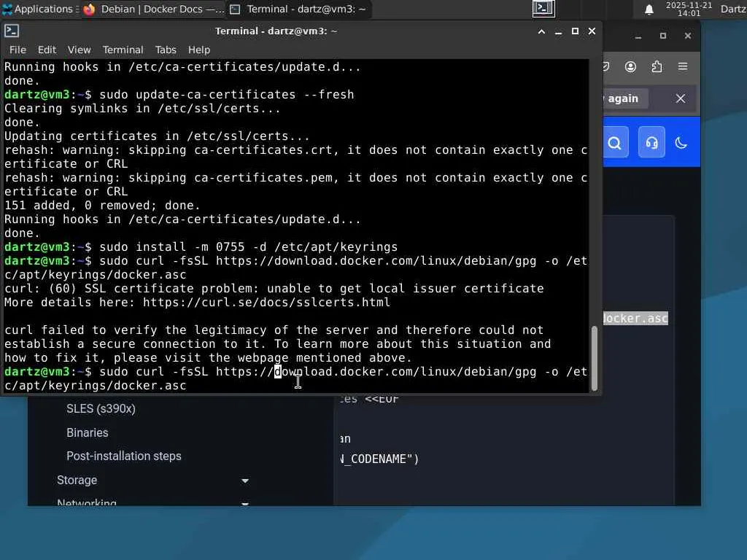747x560 pixels.
Task: Click the URL text download.docker.com in last command
Action: tap(347, 371)
